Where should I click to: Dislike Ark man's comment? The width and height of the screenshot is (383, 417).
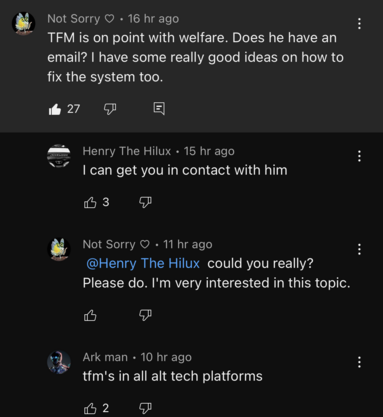coord(145,408)
